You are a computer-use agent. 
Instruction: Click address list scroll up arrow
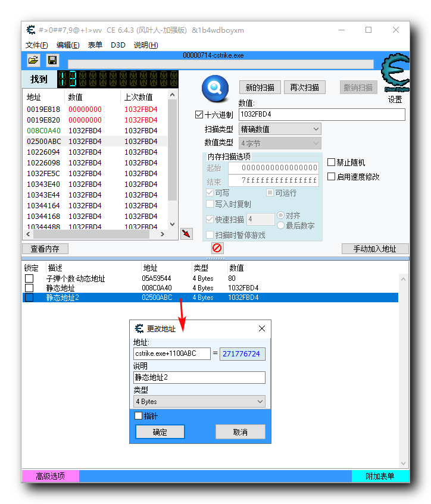pyautogui.click(x=404, y=279)
